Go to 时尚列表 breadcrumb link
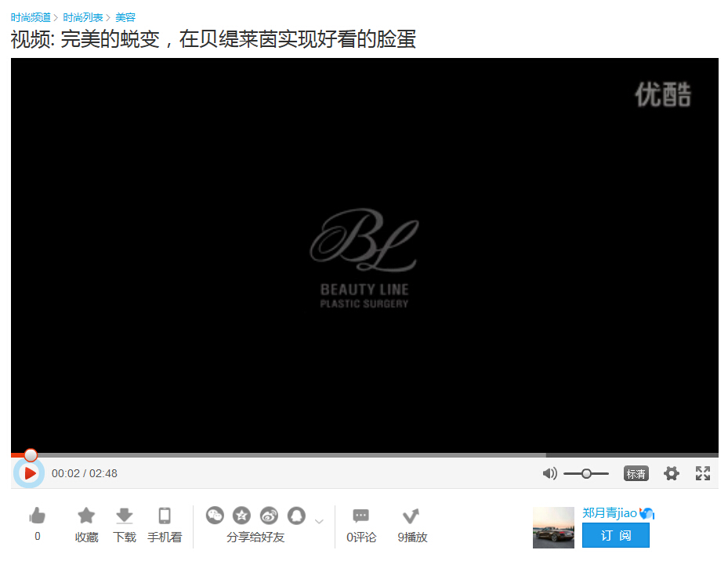This screenshot has width=728, height=561. pos(82,18)
